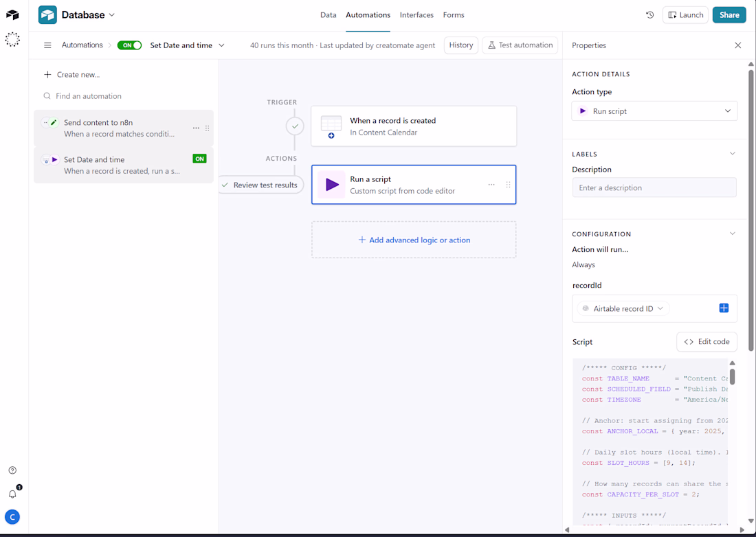
Task: Select Send content to n8n automation
Action: [124, 128]
